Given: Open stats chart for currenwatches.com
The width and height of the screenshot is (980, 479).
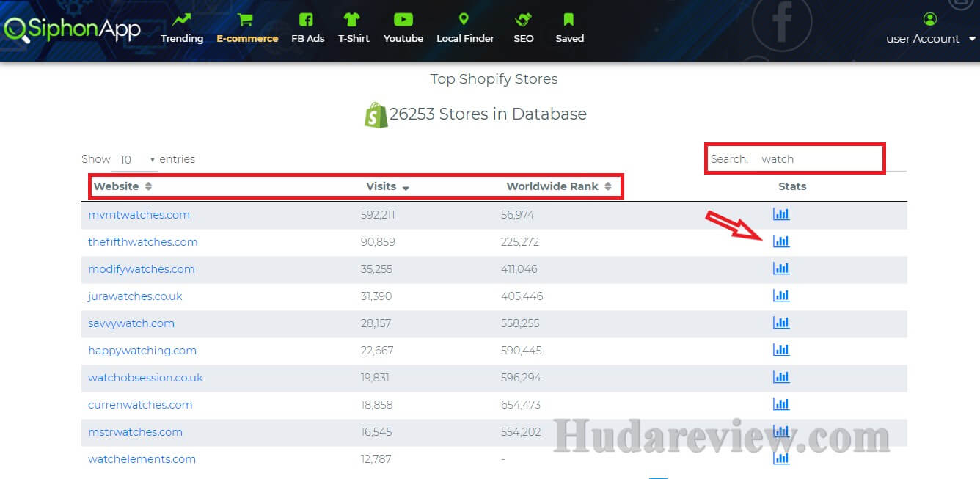Looking at the screenshot, I should [781, 404].
